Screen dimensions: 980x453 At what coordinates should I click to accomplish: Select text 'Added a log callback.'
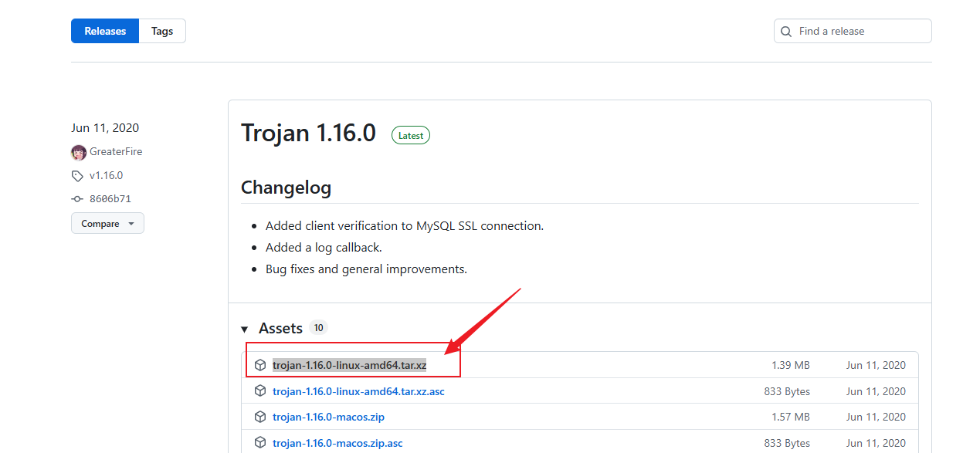point(324,248)
